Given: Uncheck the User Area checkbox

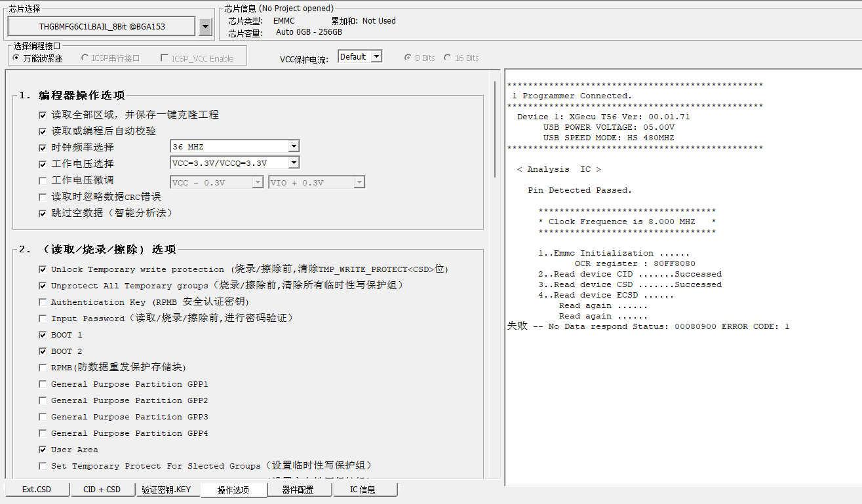Looking at the screenshot, I should [43, 450].
